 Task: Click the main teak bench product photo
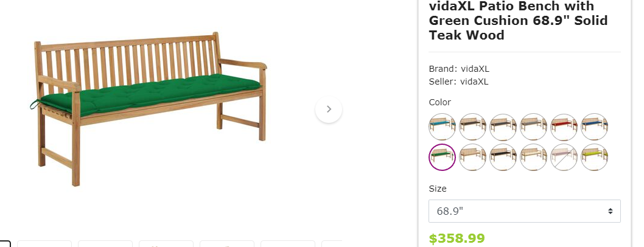pyautogui.click(x=148, y=109)
